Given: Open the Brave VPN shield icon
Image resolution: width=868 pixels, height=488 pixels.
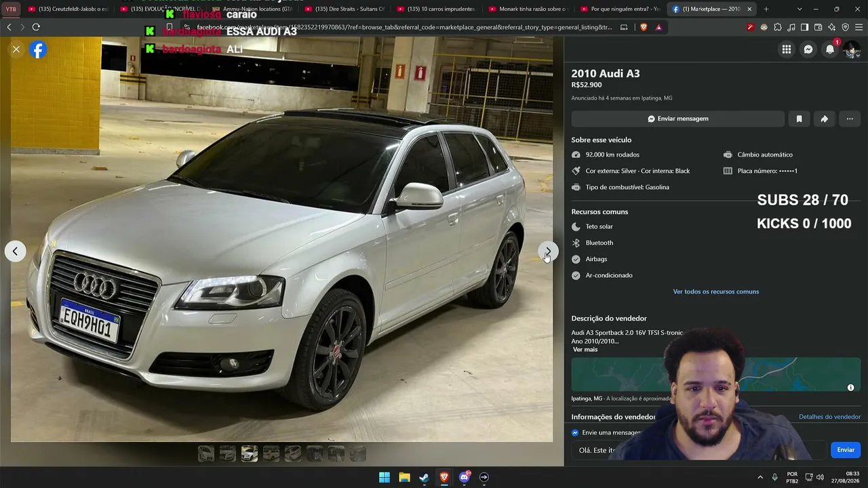Looking at the screenshot, I should (845, 27).
